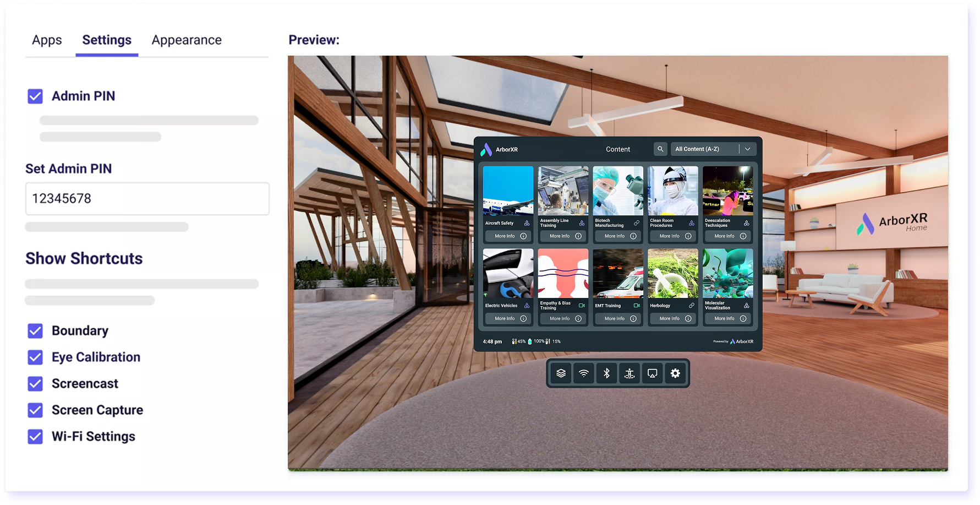Toggle the Screen Capture checkbox

click(x=35, y=410)
